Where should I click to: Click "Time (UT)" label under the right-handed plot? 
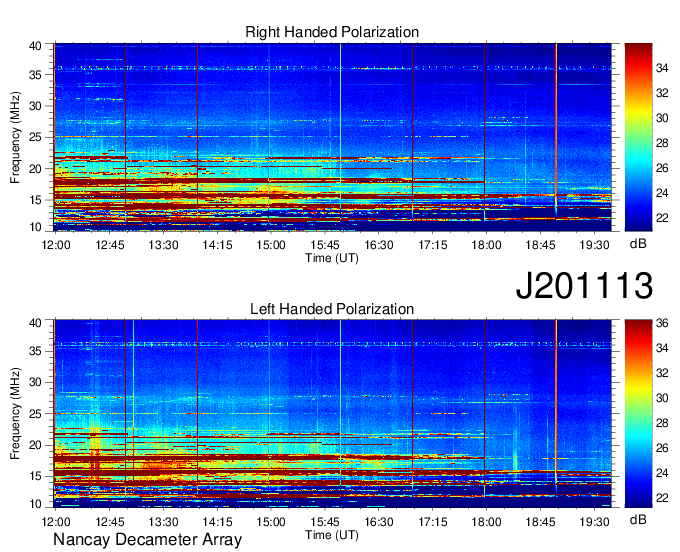click(332, 258)
